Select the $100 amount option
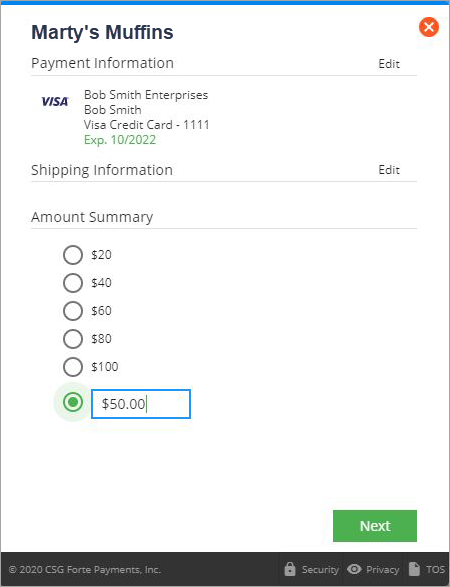This screenshot has height=587, width=450. coord(73,367)
